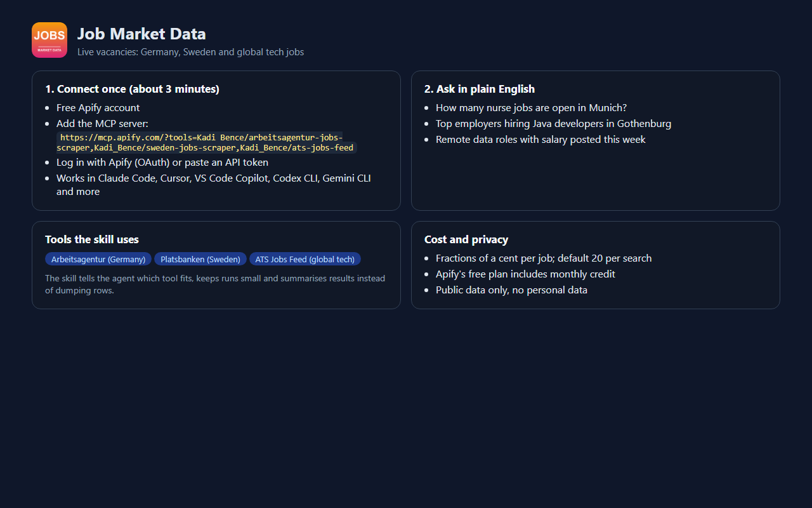Click 'Log in with Apify (OAuth)' list item
The image size is (812, 508).
pyautogui.click(x=162, y=163)
